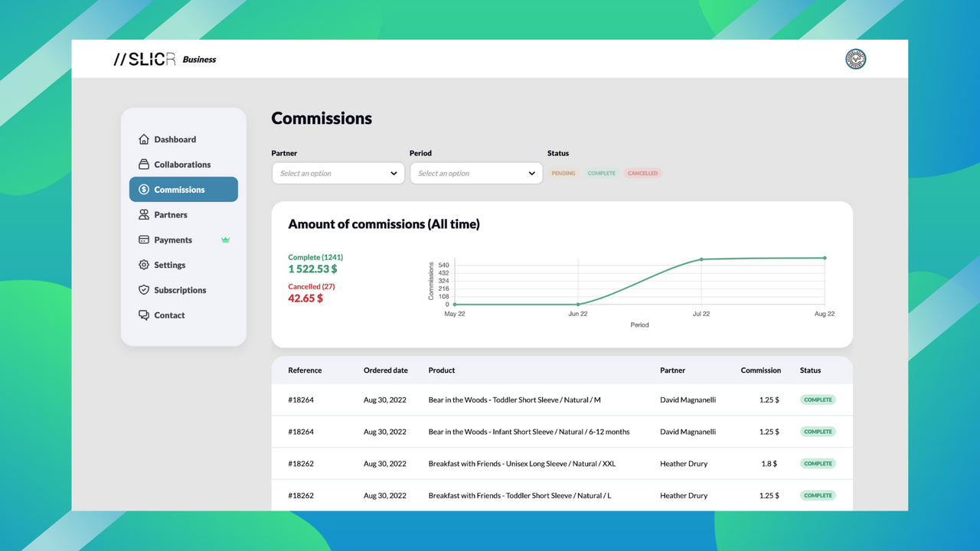Open the profile avatar in the header

point(855,59)
